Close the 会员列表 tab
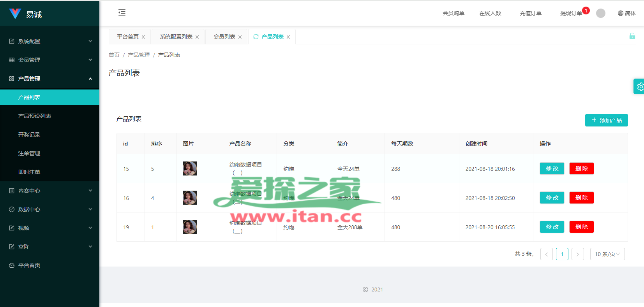644x307 pixels. (240, 37)
